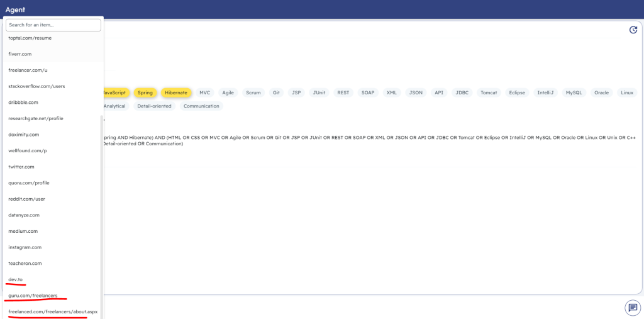Select the Communication tag

201,106
